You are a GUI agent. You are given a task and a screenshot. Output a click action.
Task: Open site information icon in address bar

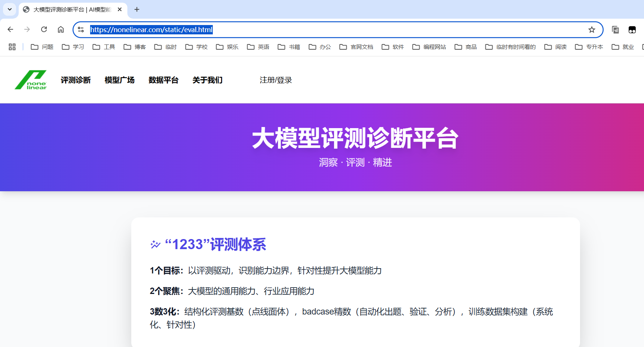point(81,30)
